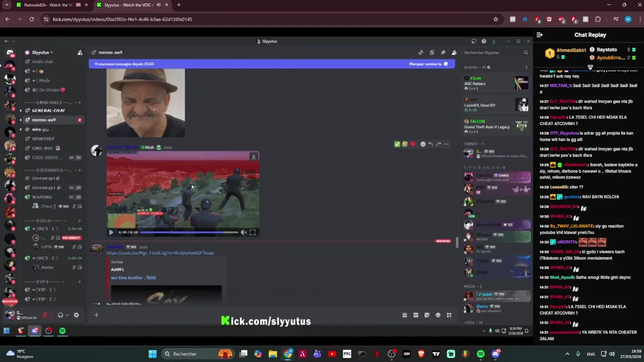The width and height of the screenshot is (644, 362).
Task: Focus the Rechercher Slyyutus search field
Action: 496,52
